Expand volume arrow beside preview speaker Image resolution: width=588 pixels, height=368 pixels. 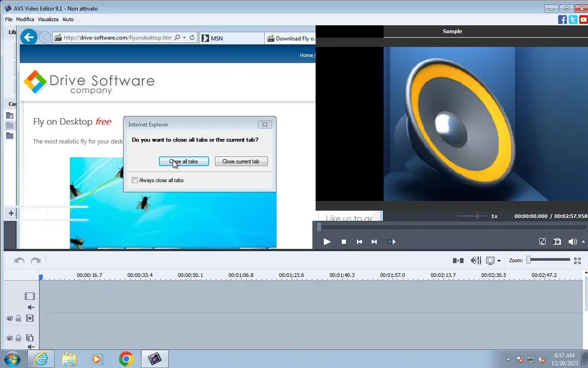[584, 241]
